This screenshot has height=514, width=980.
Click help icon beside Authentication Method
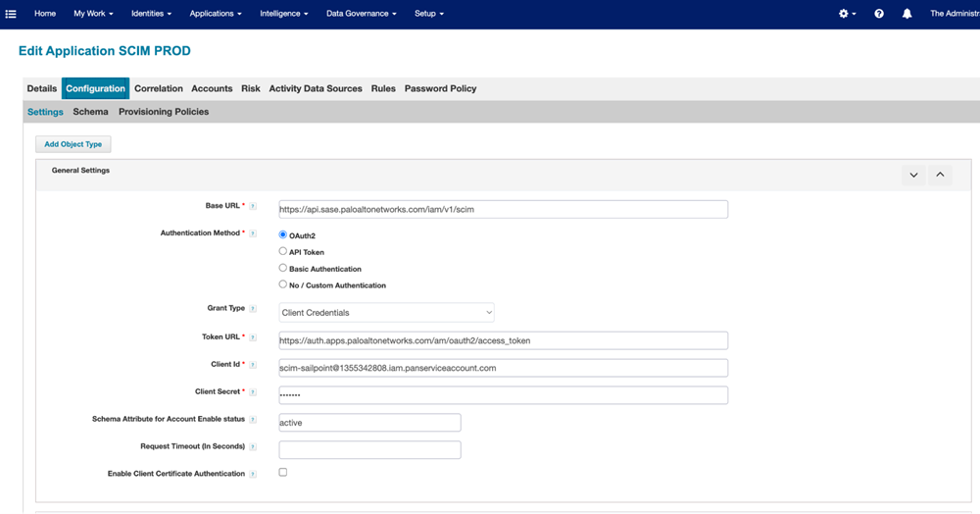253,233
